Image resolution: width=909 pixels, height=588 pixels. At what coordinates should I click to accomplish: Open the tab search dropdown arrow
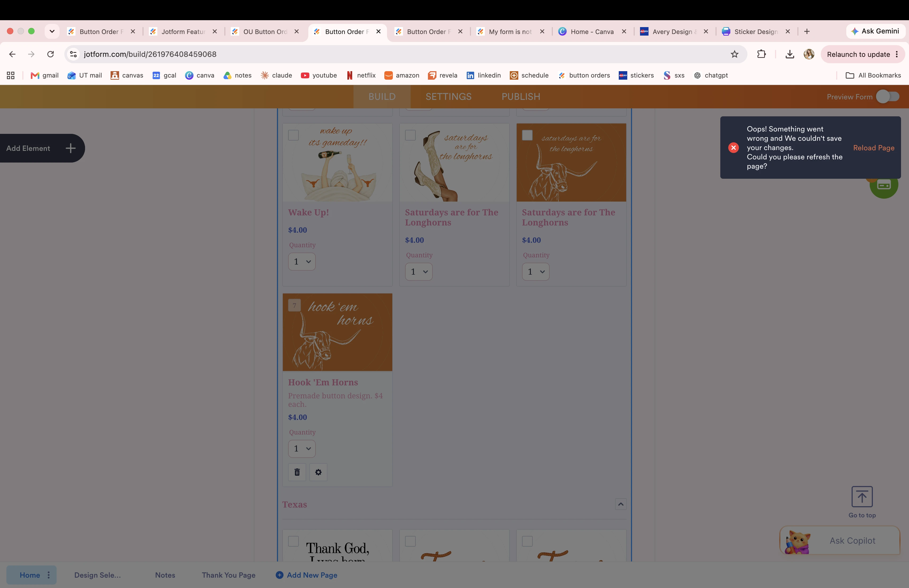(x=52, y=31)
